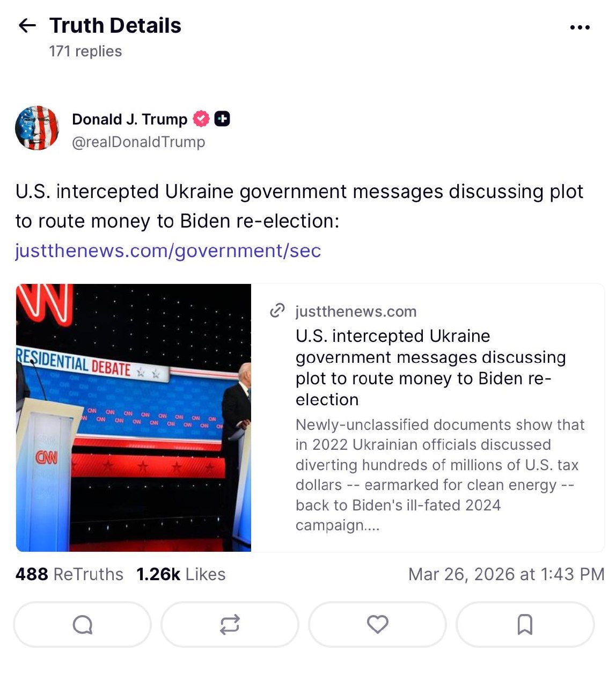The width and height of the screenshot is (616, 687).
Task: Click the Donald J. Trump display name
Action: click(129, 119)
